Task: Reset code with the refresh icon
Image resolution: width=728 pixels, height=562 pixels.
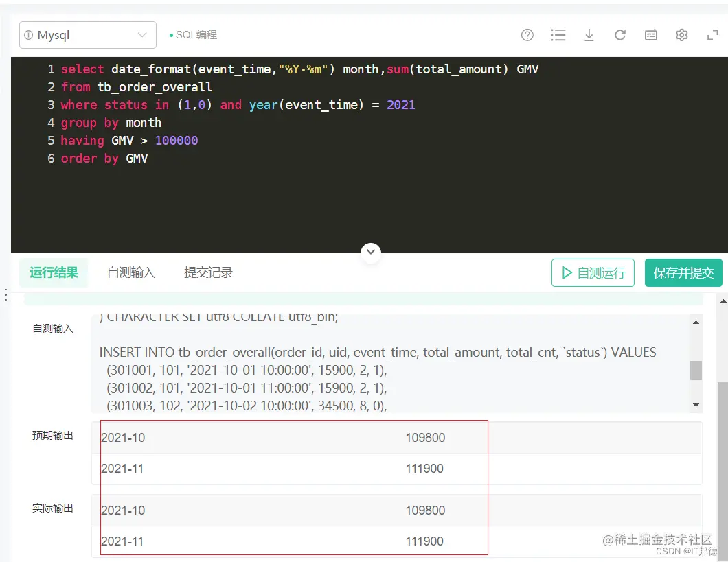Action: (x=619, y=35)
